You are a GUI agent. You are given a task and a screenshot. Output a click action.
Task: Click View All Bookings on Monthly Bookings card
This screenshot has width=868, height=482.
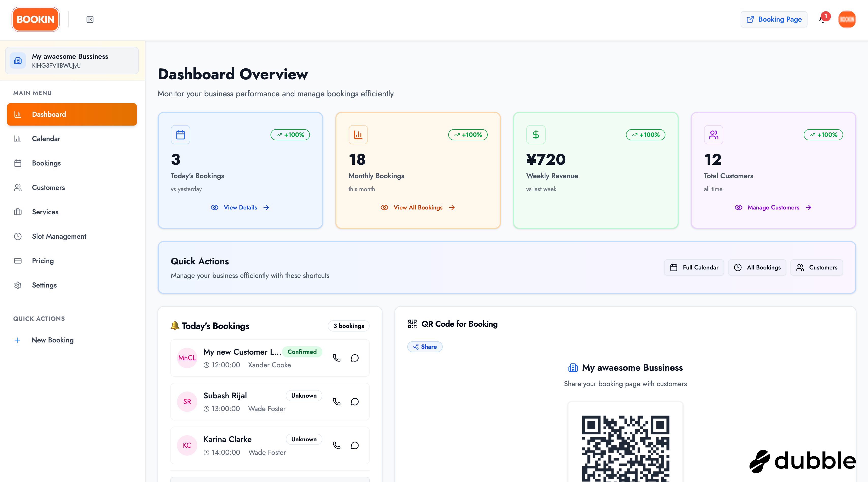(x=418, y=207)
